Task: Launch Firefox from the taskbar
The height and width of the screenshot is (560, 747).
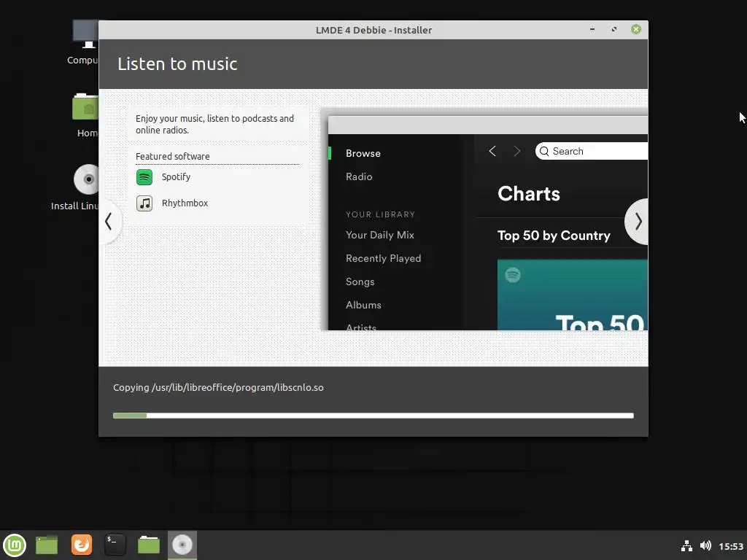Action: tap(82, 545)
